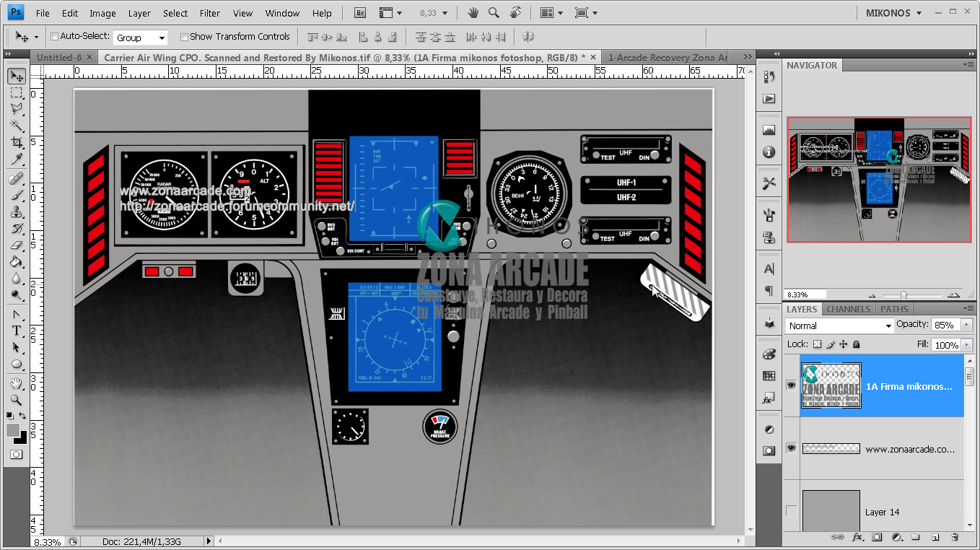Select the Type tool
980x550 pixels.
17,330
